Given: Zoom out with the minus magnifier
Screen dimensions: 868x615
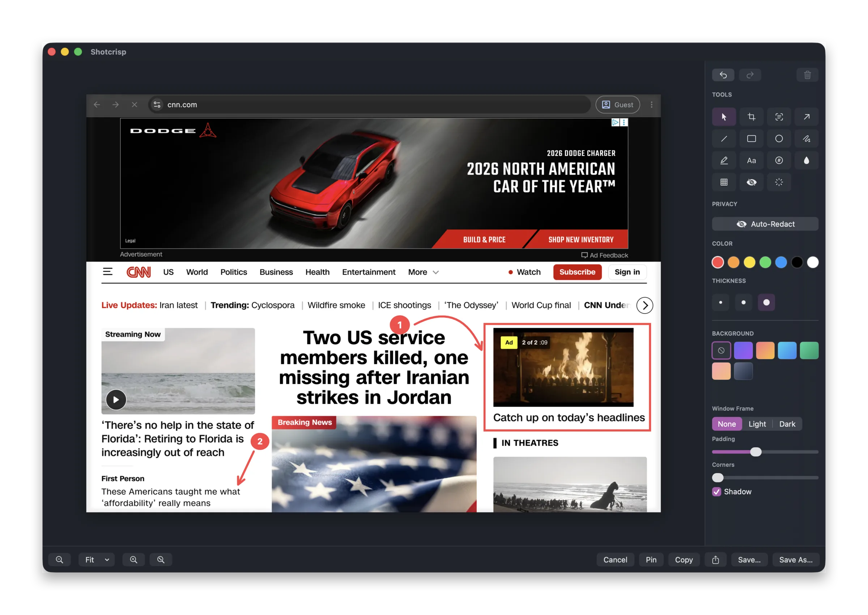Looking at the screenshot, I should click(x=59, y=559).
